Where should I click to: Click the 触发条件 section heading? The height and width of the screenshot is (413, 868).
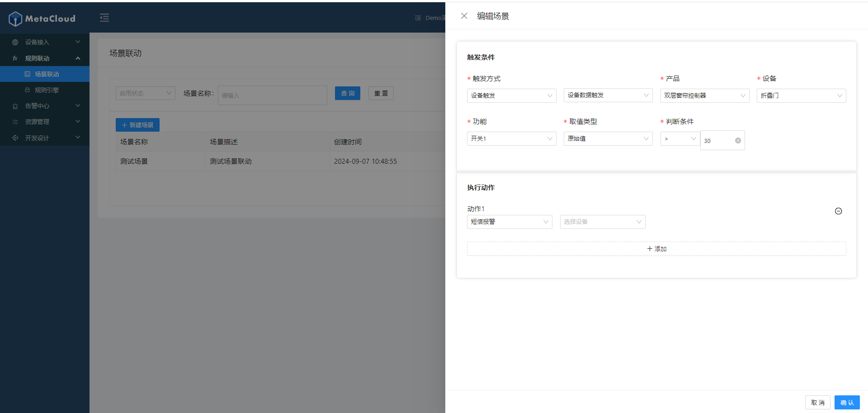(x=481, y=57)
